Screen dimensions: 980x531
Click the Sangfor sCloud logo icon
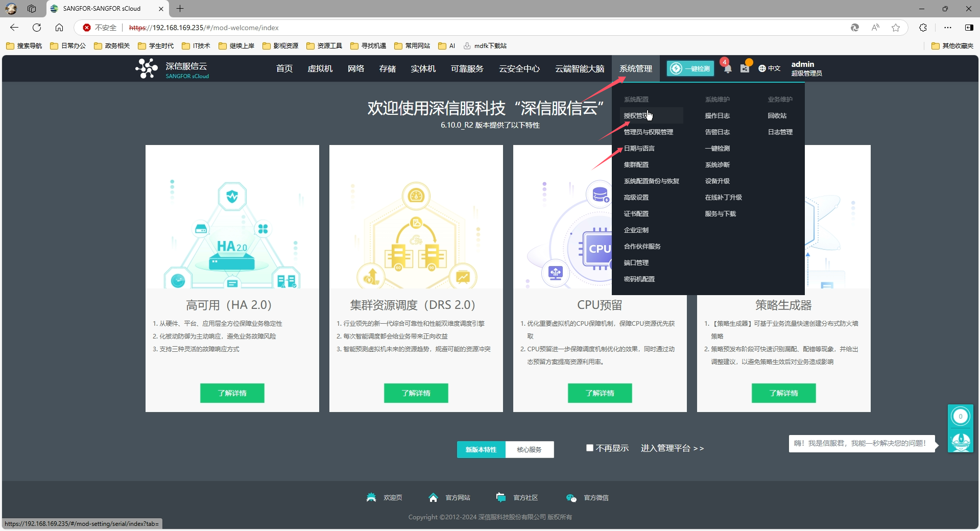click(x=147, y=68)
